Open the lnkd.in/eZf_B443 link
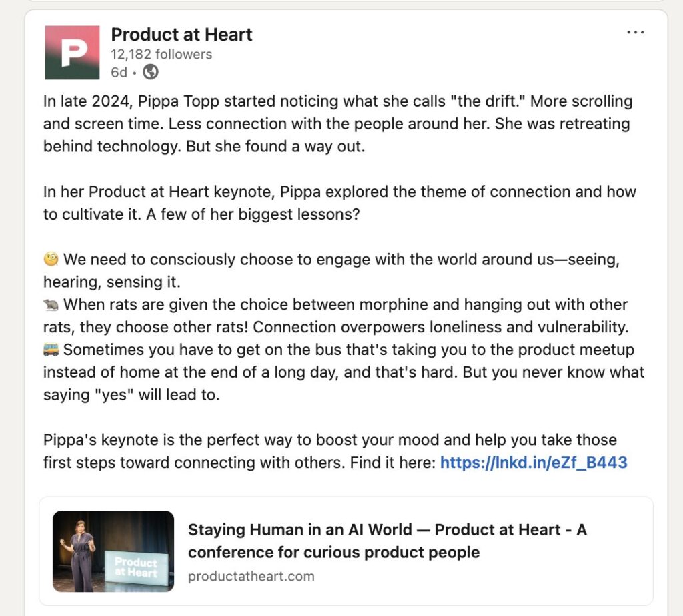Image resolution: width=683 pixels, height=616 pixels. click(534, 463)
